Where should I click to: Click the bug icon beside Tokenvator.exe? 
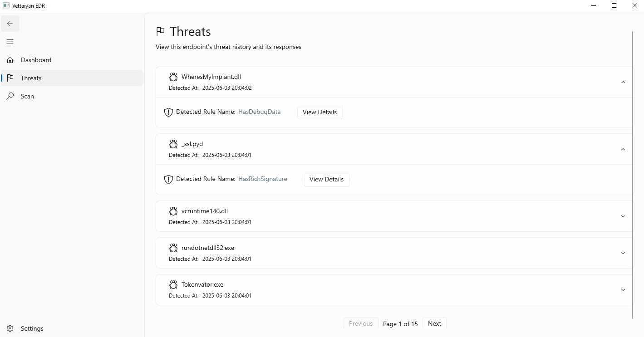[173, 284]
